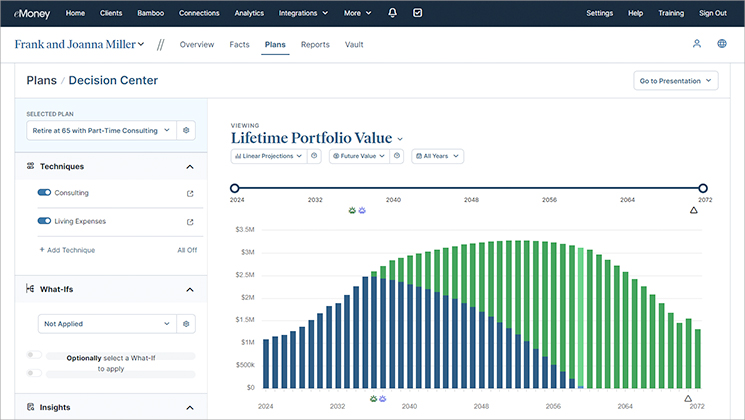Open the All Years dropdown
Screen dimensions: 745x420
pos(438,156)
